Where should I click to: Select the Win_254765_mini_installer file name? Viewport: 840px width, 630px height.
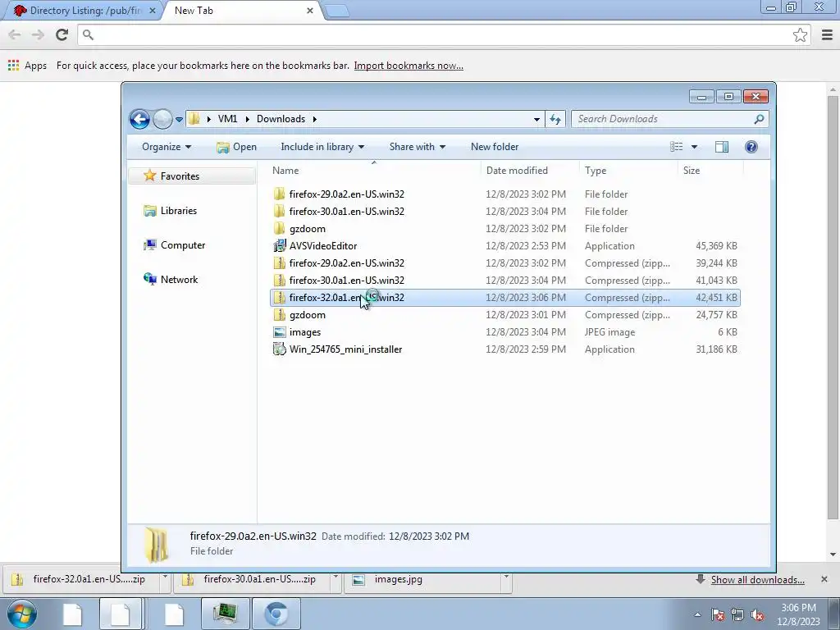click(x=345, y=349)
